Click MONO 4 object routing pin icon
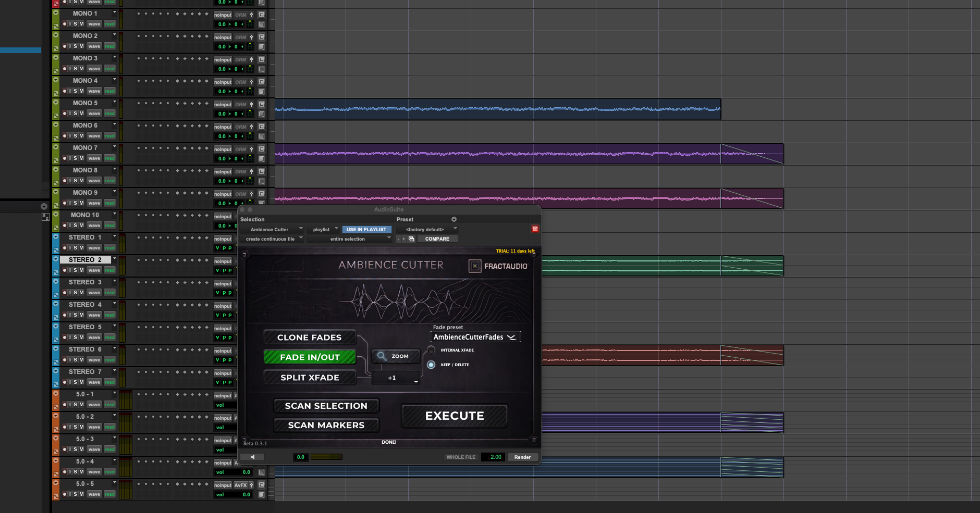The width and height of the screenshot is (980, 513). click(x=251, y=82)
